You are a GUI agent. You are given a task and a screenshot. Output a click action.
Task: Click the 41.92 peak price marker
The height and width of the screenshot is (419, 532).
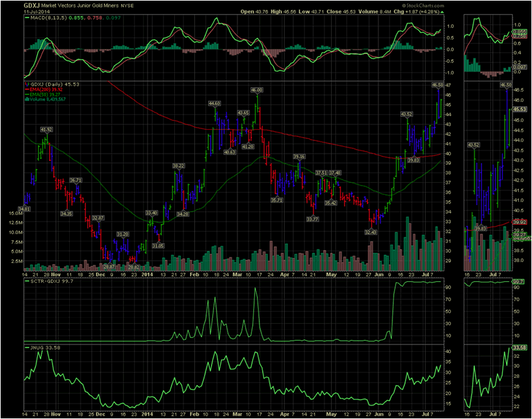(47, 130)
